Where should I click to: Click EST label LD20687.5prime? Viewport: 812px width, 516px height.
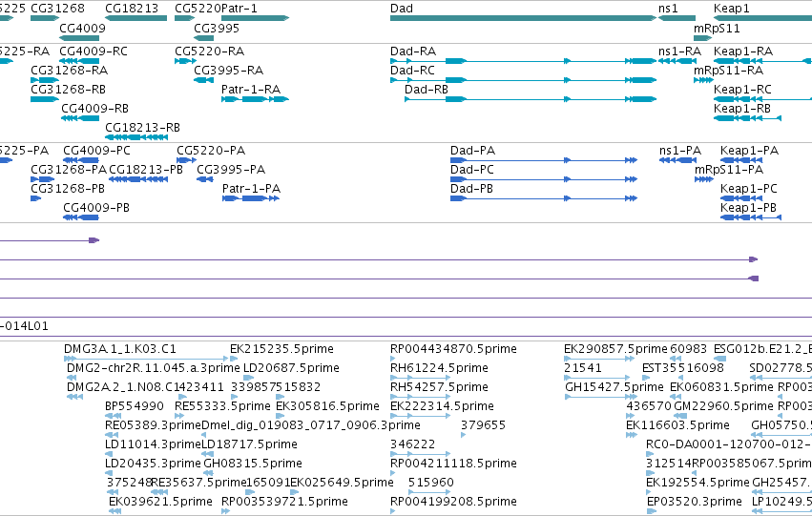coord(291,368)
